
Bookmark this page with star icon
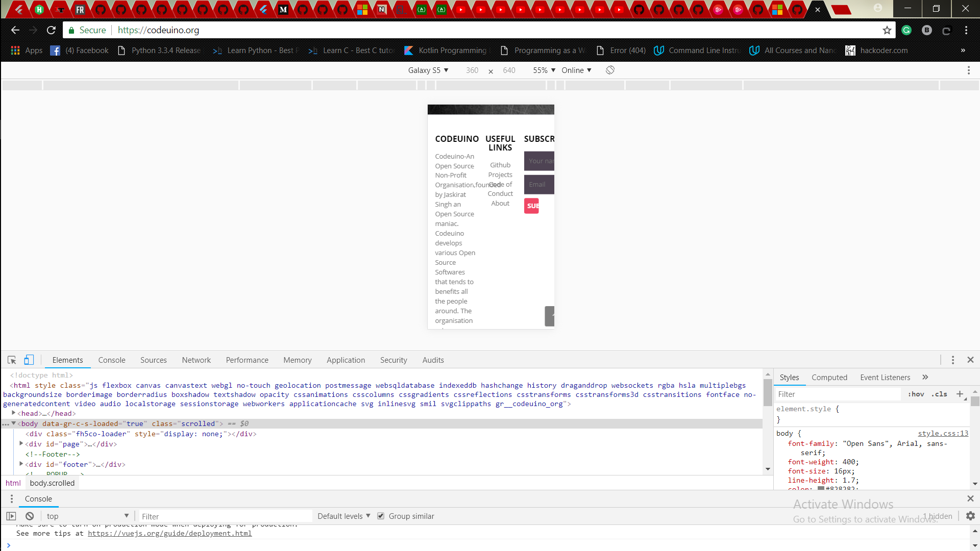[x=887, y=30]
